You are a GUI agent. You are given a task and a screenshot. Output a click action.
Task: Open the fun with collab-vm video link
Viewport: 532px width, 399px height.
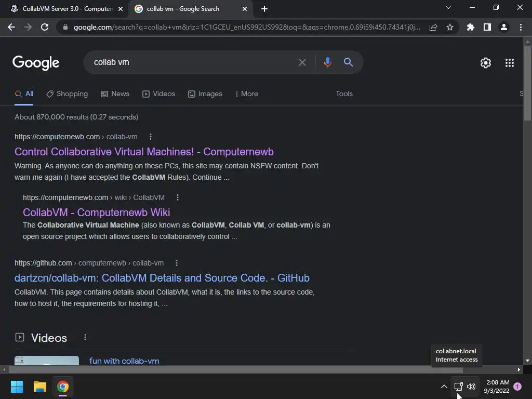coord(124,361)
